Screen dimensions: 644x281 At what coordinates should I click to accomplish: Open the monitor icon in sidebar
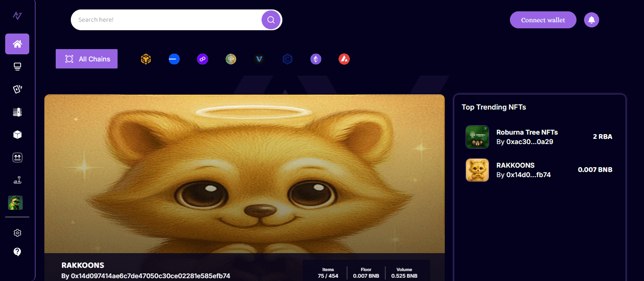[x=17, y=67]
